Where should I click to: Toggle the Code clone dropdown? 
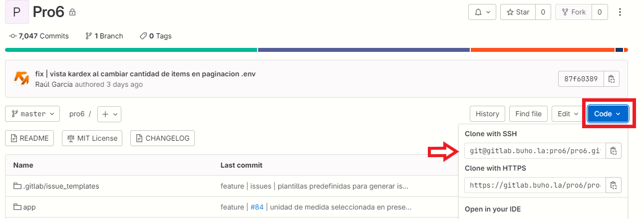point(608,114)
